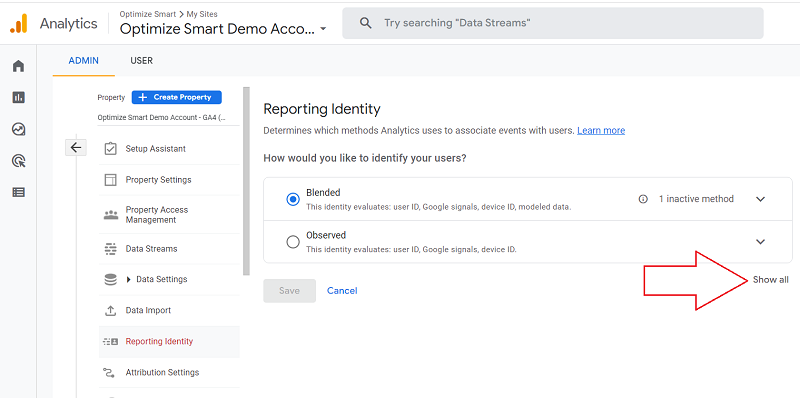Click the admin menu vertical scrollbar

247,181
